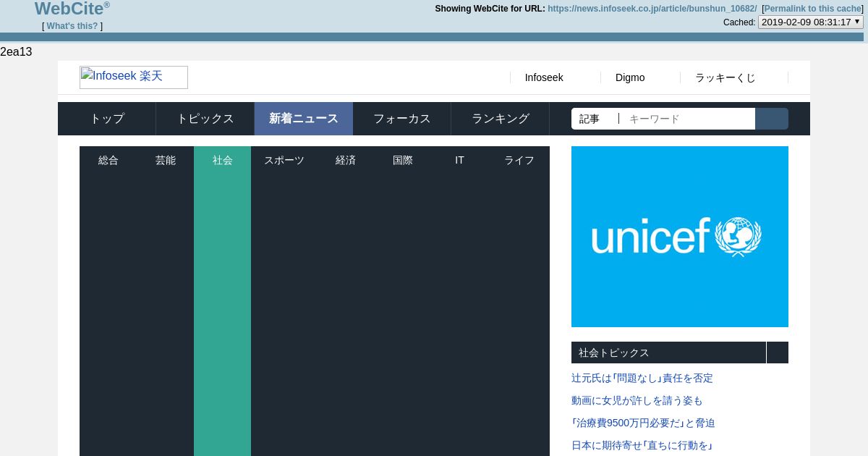
Task: Open 日本に期待寄せ「直ちに行動を」 article
Action: click(x=642, y=445)
